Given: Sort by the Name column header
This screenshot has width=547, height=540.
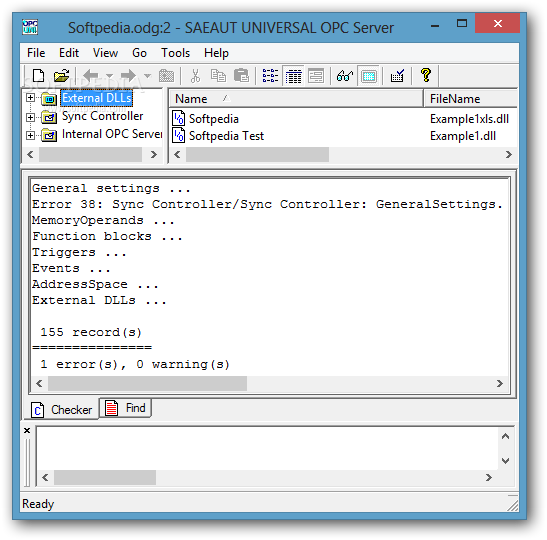Looking at the screenshot, I should pos(296,99).
